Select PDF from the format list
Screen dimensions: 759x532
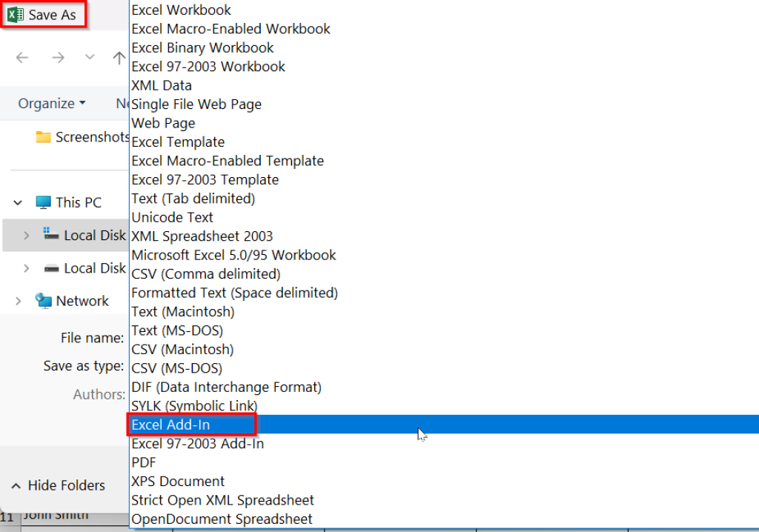click(144, 462)
